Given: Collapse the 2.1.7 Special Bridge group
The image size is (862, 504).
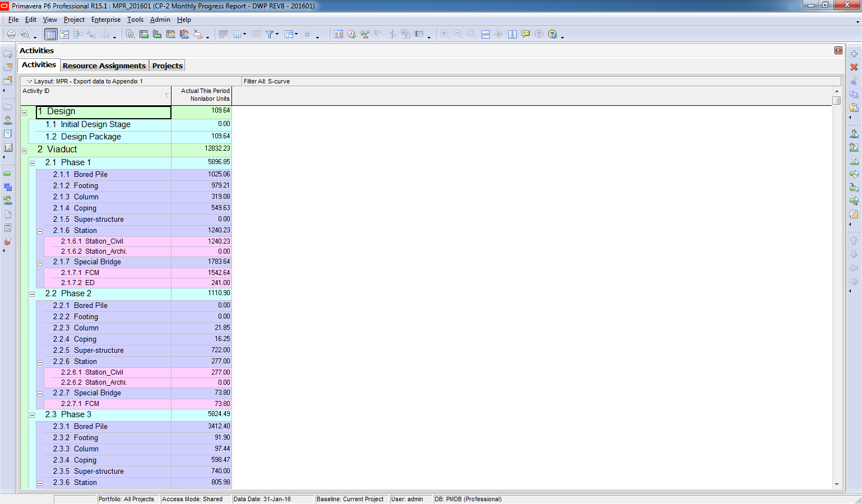Looking at the screenshot, I should (40, 263).
